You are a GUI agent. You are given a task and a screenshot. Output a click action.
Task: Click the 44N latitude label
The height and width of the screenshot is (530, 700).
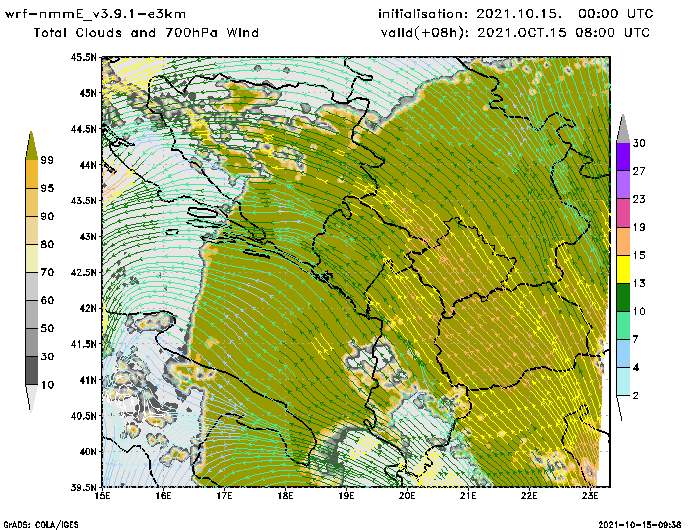point(88,165)
